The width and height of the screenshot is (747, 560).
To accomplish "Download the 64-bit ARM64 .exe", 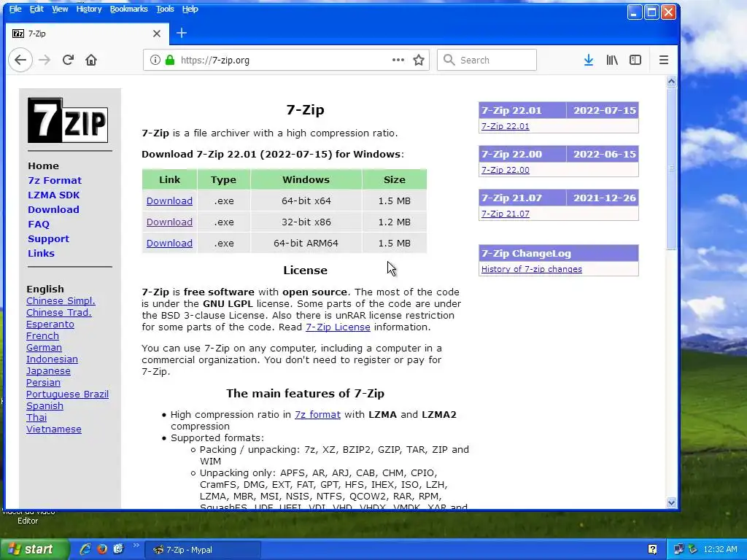I will pyautogui.click(x=169, y=243).
